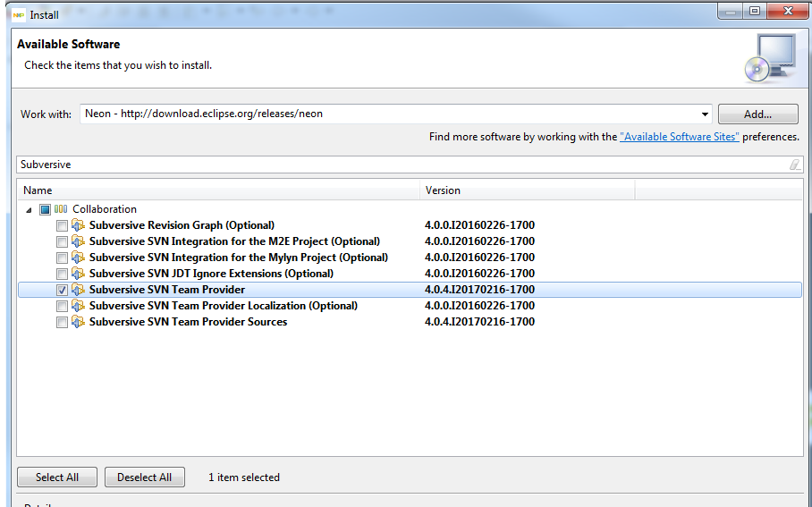This screenshot has height=507, width=812.
Task: Select the Subversive Revision Graph (Optional) row
Action: pos(410,225)
